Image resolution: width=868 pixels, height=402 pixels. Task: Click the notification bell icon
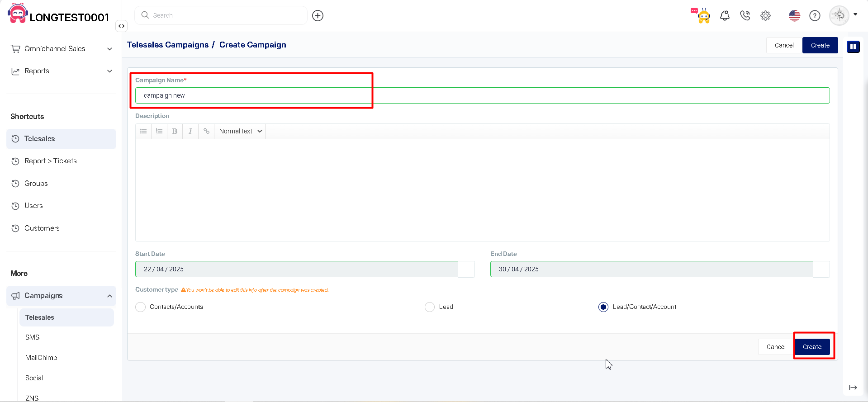(x=725, y=16)
